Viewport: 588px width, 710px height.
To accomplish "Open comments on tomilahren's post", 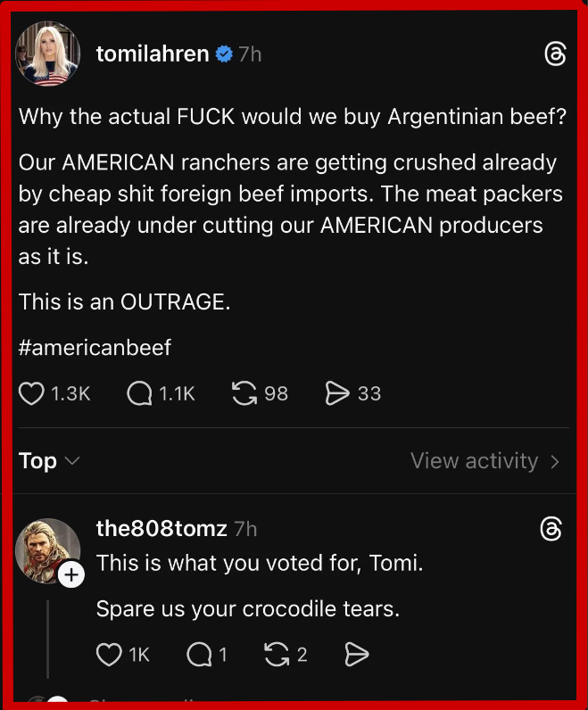I will (x=139, y=393).
